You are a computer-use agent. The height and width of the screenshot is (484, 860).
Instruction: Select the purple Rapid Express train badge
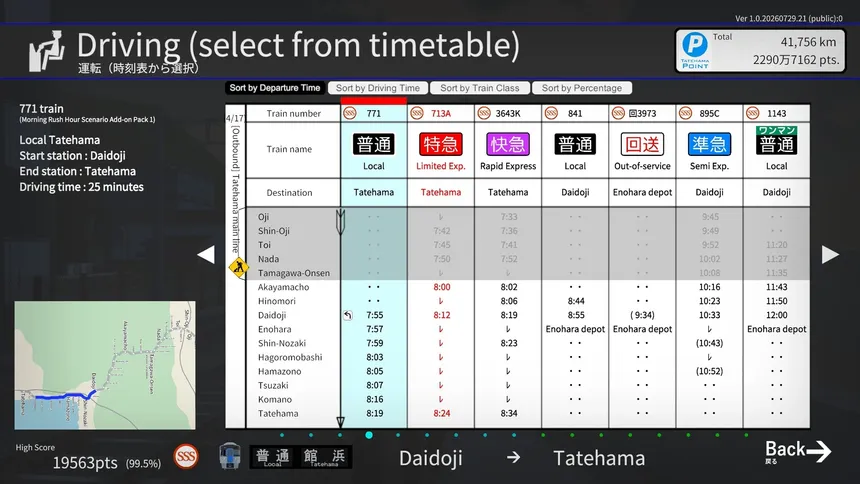pos(508,144)
